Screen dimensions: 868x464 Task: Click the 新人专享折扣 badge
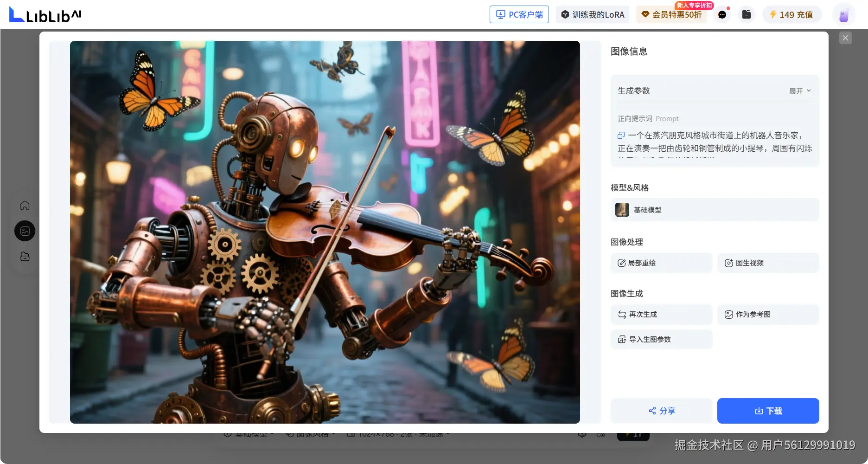click(694, 5)
